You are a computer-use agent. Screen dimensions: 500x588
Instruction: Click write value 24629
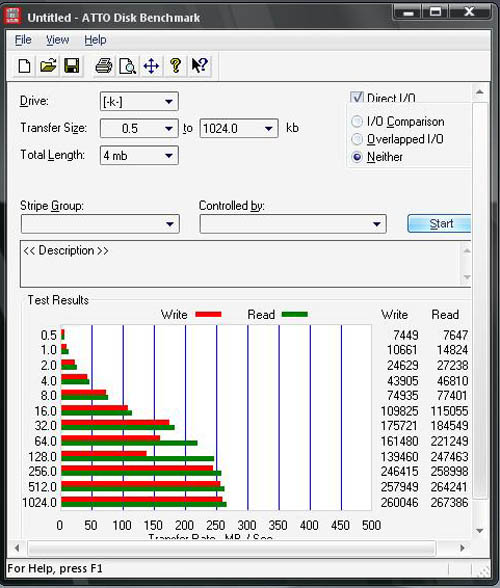[402, 365]
